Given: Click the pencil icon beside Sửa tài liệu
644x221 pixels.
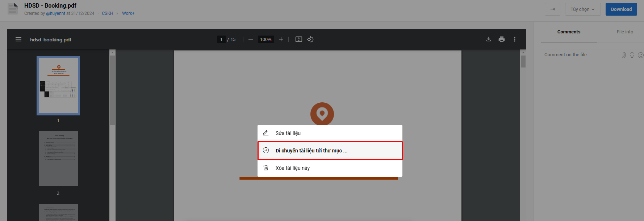Looking at the screenshot, I should pos(266,133).
